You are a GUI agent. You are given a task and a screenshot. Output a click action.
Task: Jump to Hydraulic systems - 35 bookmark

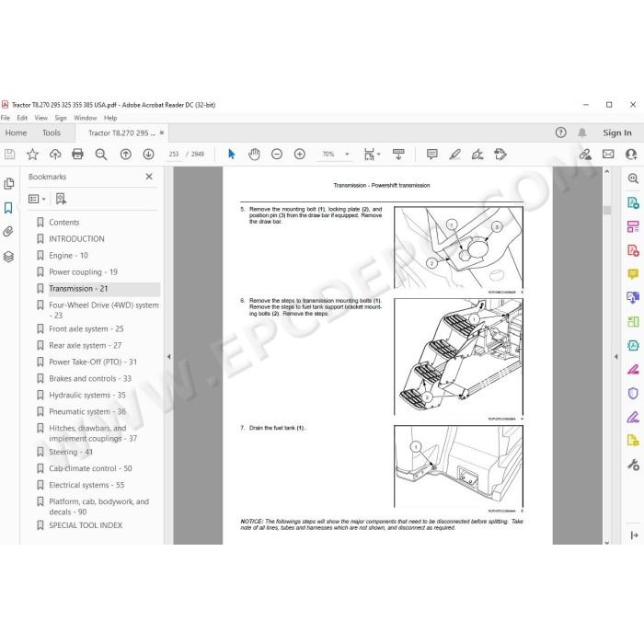point(87,395)
